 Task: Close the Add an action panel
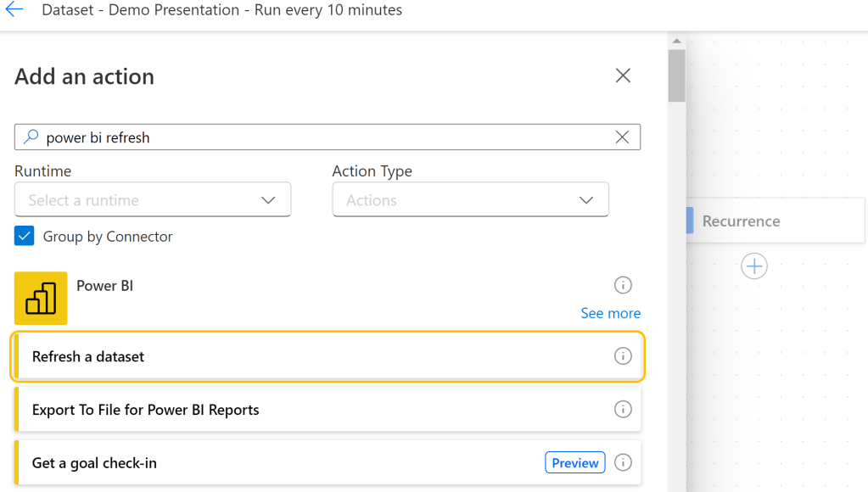click(623, 75)
